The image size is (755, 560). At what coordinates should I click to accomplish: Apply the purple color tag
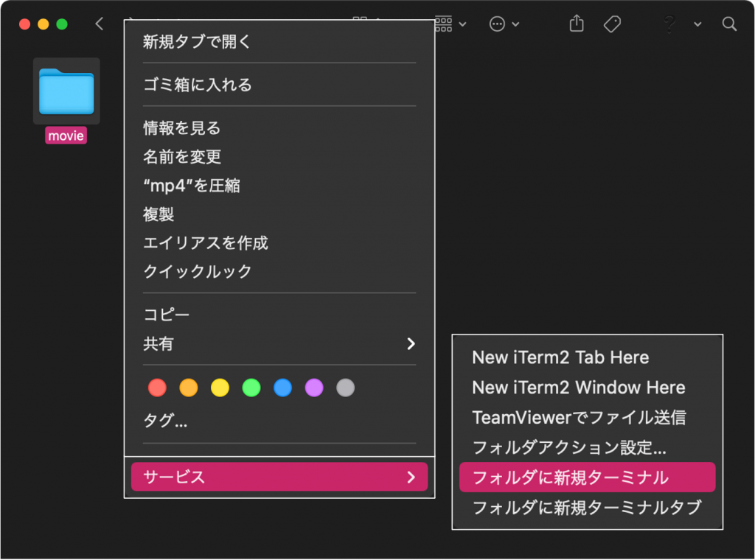[314, 388]
